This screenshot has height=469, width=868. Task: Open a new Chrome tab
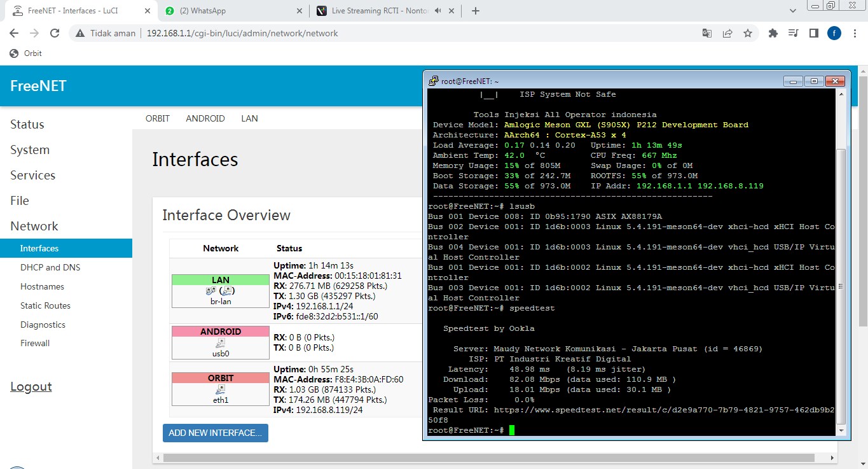tap(476, 11)
